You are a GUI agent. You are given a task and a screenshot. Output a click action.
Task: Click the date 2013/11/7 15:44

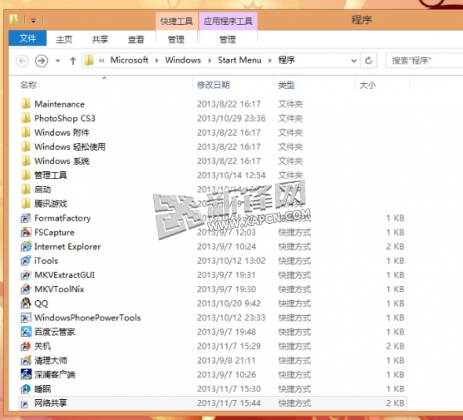(x=229, y=403)
